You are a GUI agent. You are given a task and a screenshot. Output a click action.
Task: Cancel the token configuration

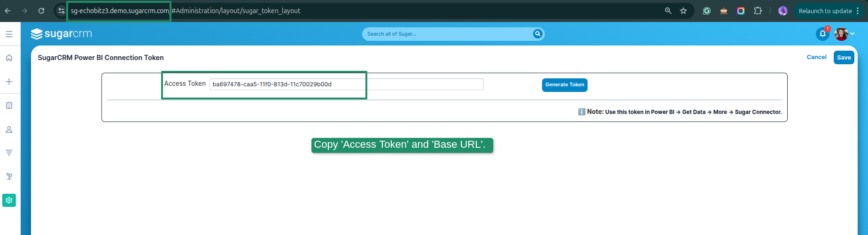(x=816, y=57)
